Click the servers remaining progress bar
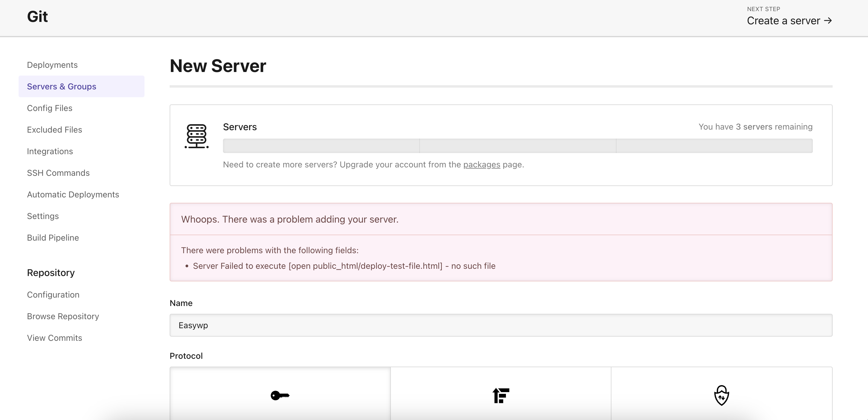The width and height of the screenshot is (868, 420). tap(518, 146)
